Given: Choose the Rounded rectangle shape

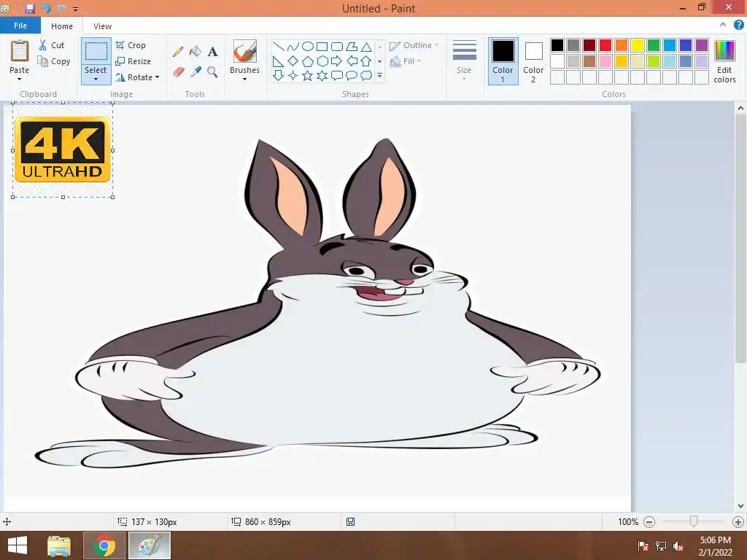Looking at the screenshot, I should [x=337, y=46].
